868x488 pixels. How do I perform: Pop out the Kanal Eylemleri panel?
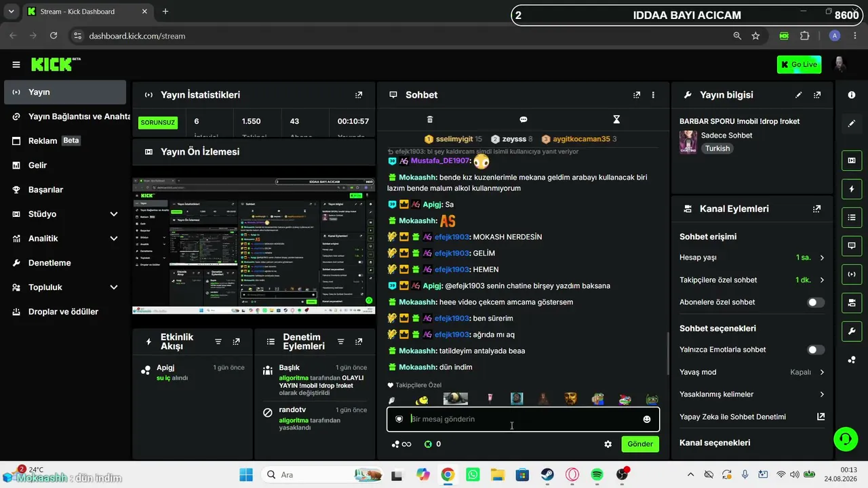[x=817, y=209]
